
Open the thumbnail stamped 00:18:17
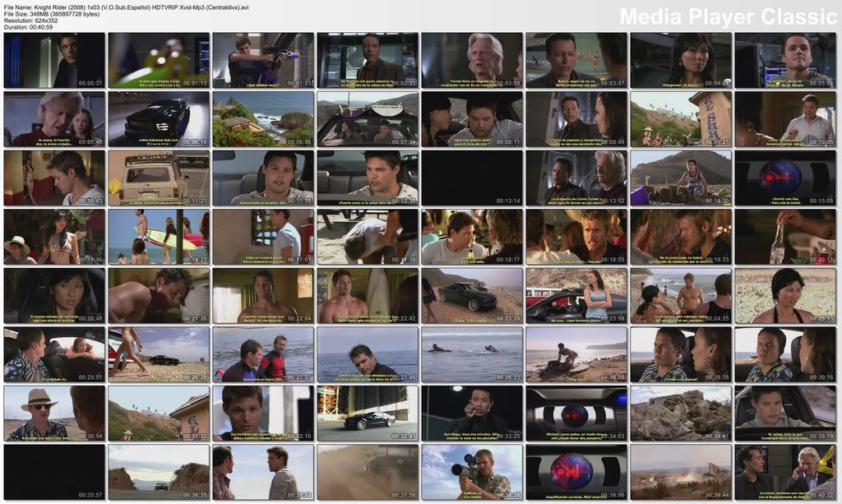click(471, 237)
